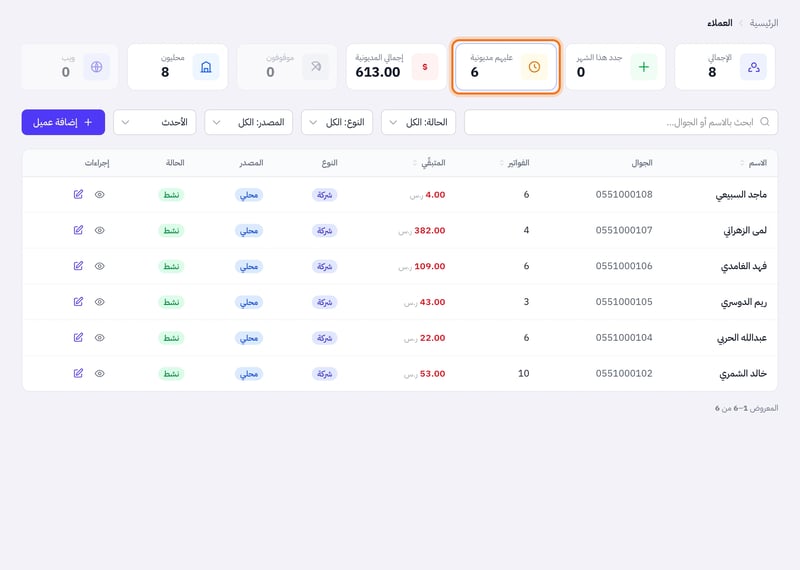The image size is (800, 570).
Task: Click the name فهد الغامدي
Action: click(744, 266)
